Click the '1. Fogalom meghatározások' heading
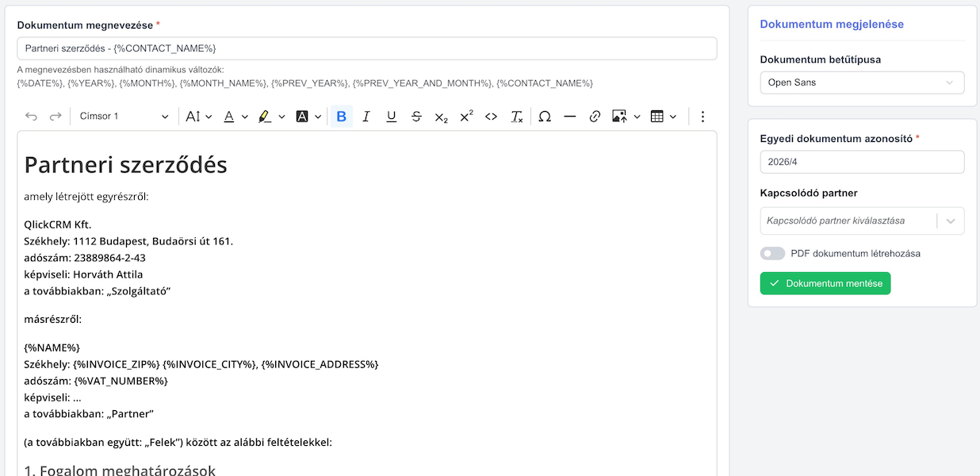 [120, 470]
